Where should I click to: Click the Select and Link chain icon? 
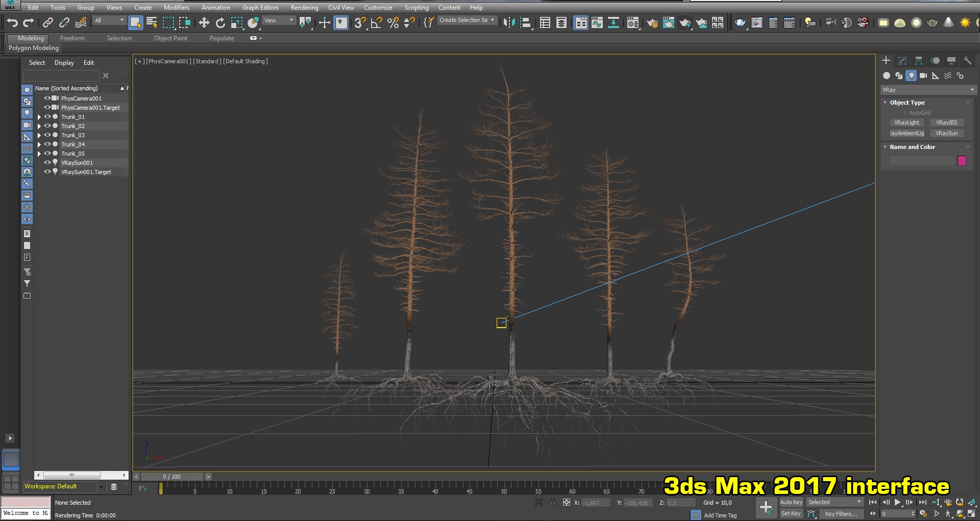point(47,22)
